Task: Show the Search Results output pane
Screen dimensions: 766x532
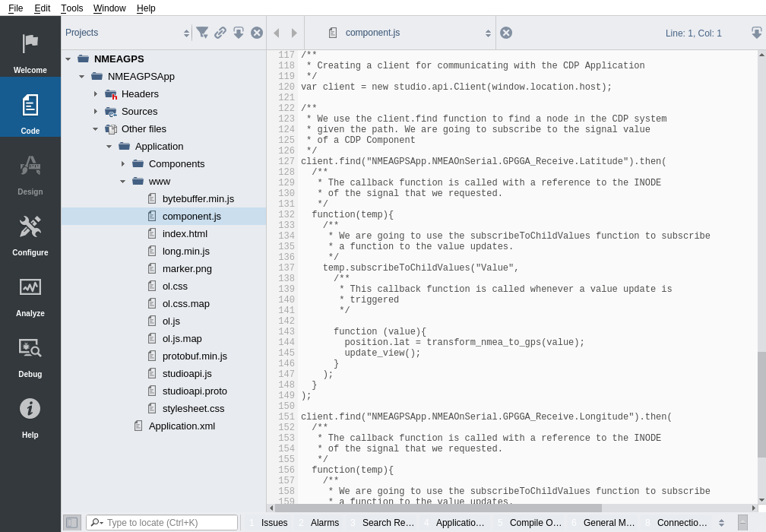Action: click(x=382, y=523)
